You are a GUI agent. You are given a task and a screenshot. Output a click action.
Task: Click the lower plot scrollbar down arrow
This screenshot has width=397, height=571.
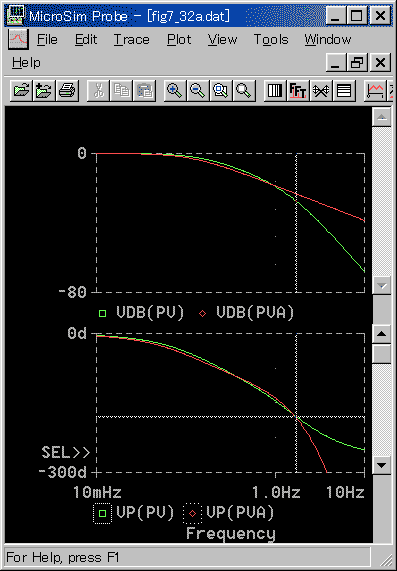point(381,465)
